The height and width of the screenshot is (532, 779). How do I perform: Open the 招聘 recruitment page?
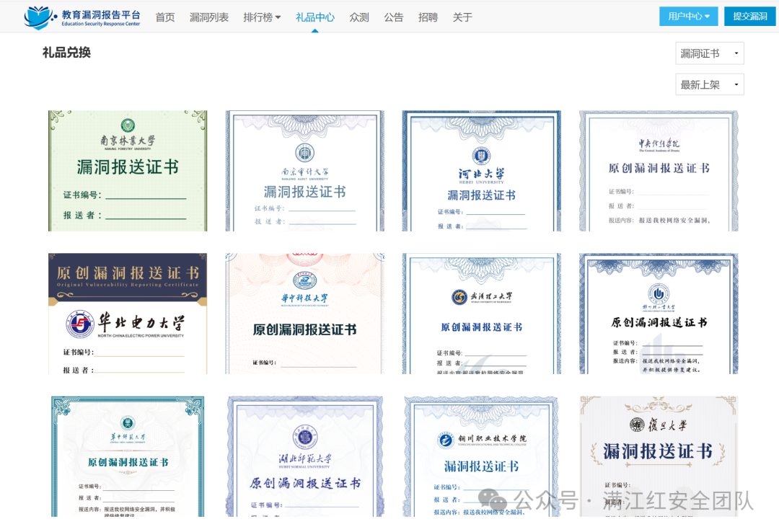coord(428,17)
